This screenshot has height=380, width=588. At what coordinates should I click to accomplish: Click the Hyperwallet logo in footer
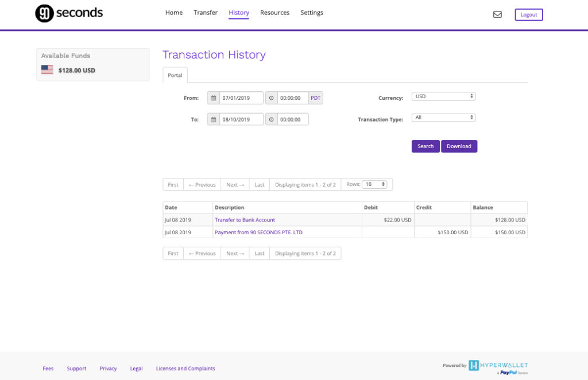(498, 365)
